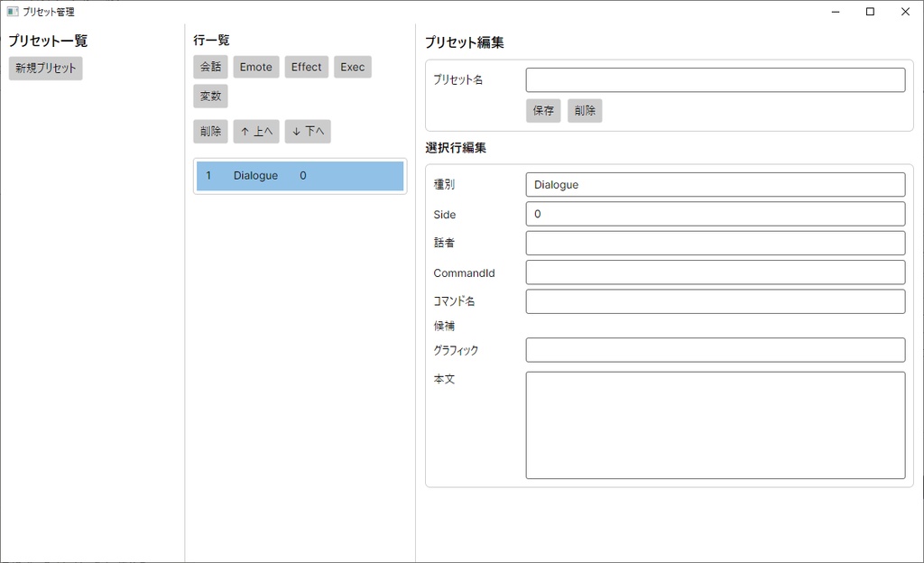The image size is (924, 563).
Task: Click the プリセット管理 title bar icon
Action: [11, 11]
